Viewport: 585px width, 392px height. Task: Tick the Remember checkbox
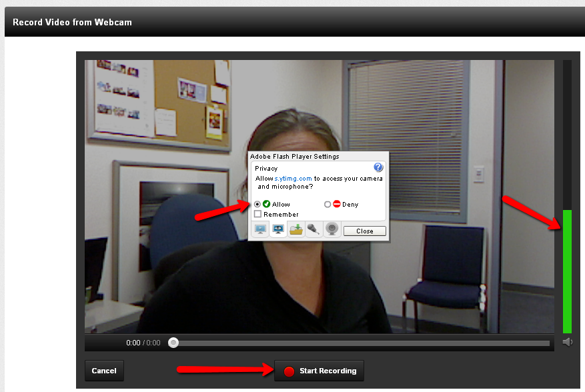pyautogui.click(x=257, y=214)
